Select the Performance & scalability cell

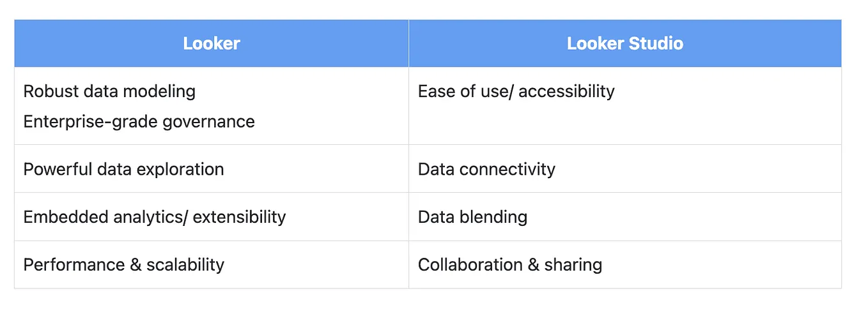[212, 264]
